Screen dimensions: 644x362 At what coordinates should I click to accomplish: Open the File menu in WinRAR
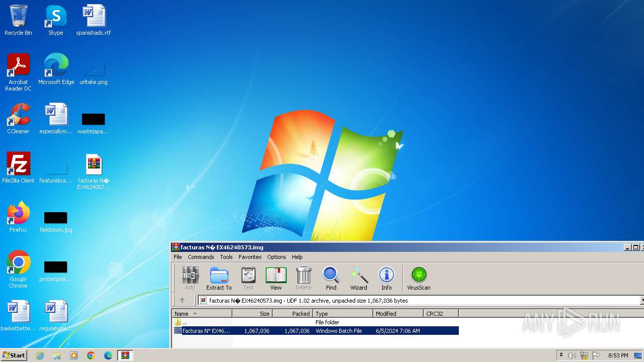pyautogui.click(x=178, y=257)
